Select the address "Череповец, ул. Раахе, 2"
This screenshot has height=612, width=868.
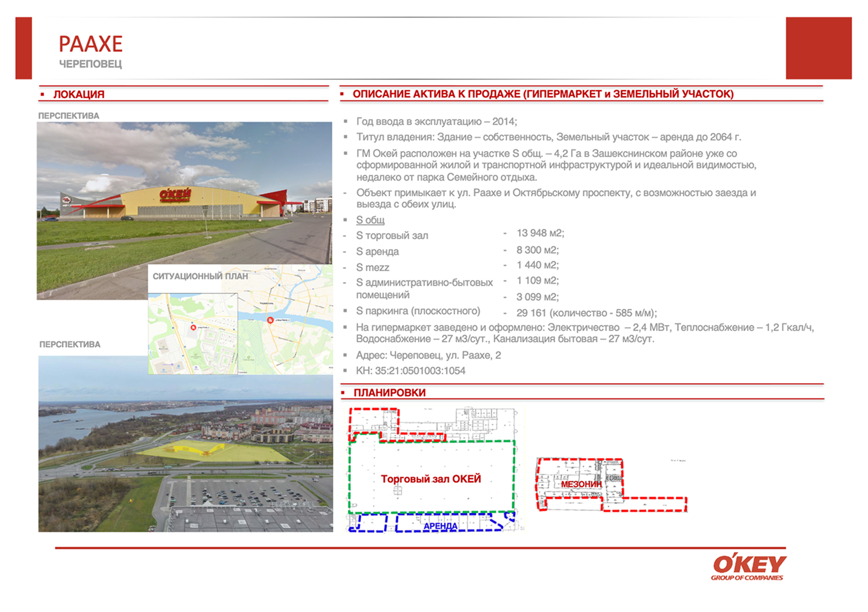click(x=445, y=355)
